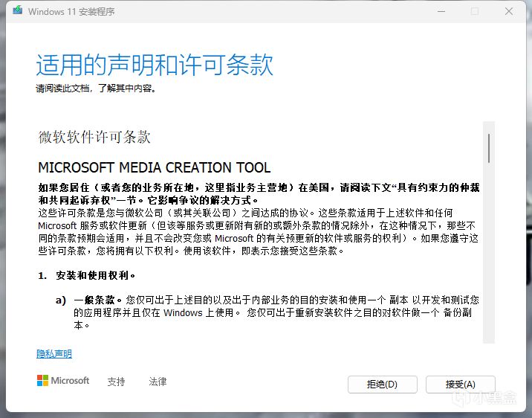
Task: Minimize the Windows 11 setup window
Action: [441, 11]
